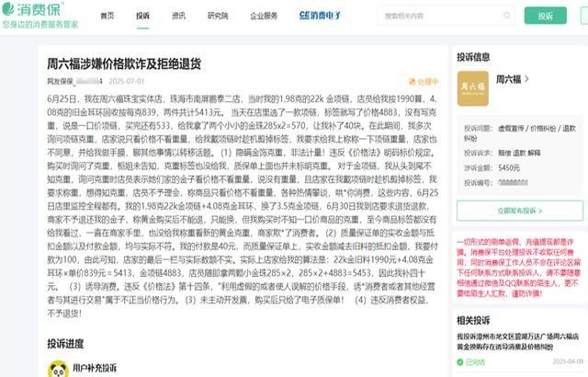The width and height of the screenshot is (588, 377).
Task: Click the 投诉进度 section heading
Action: point(65,344)
